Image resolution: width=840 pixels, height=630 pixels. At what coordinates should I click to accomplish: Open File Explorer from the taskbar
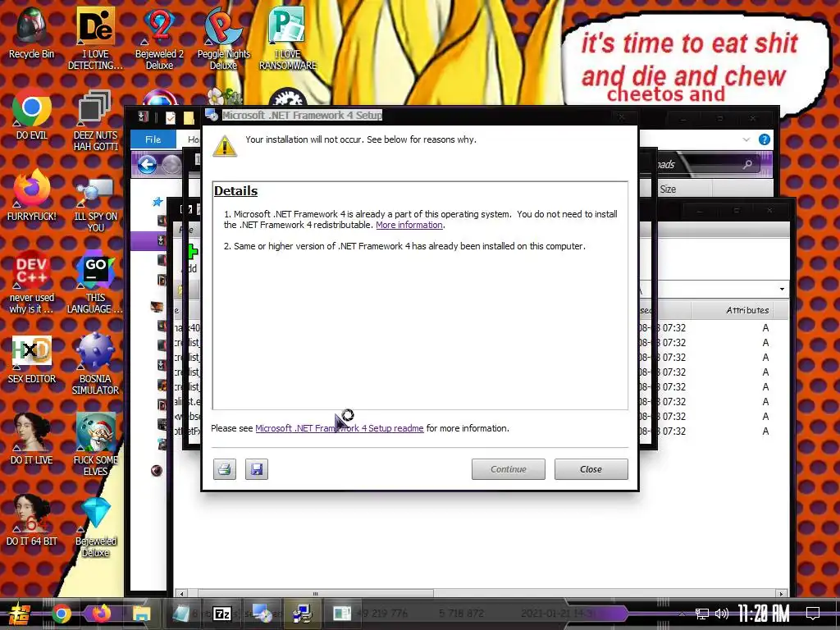coord(141,614)
